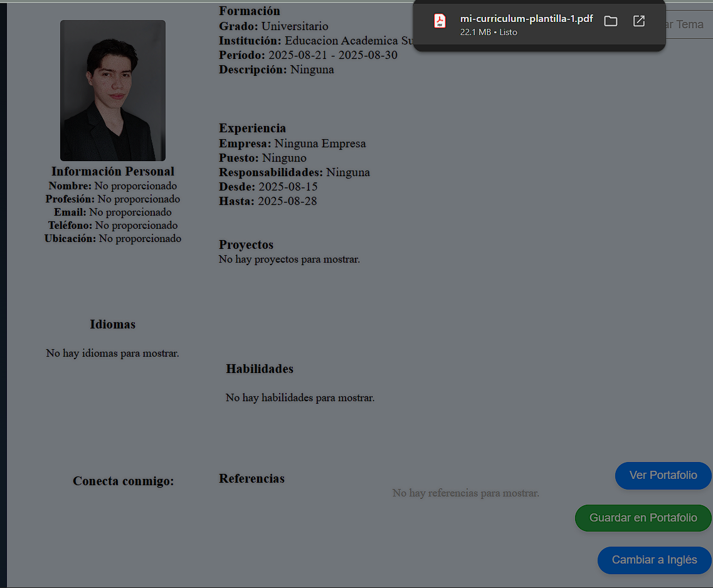Click the 22.1 MB Listo download status
Screen dimensions: 713x588
point(489,32)
